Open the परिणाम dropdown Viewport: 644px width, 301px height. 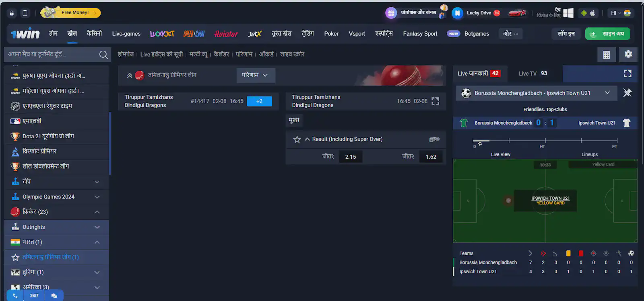(x=256, y=75)
